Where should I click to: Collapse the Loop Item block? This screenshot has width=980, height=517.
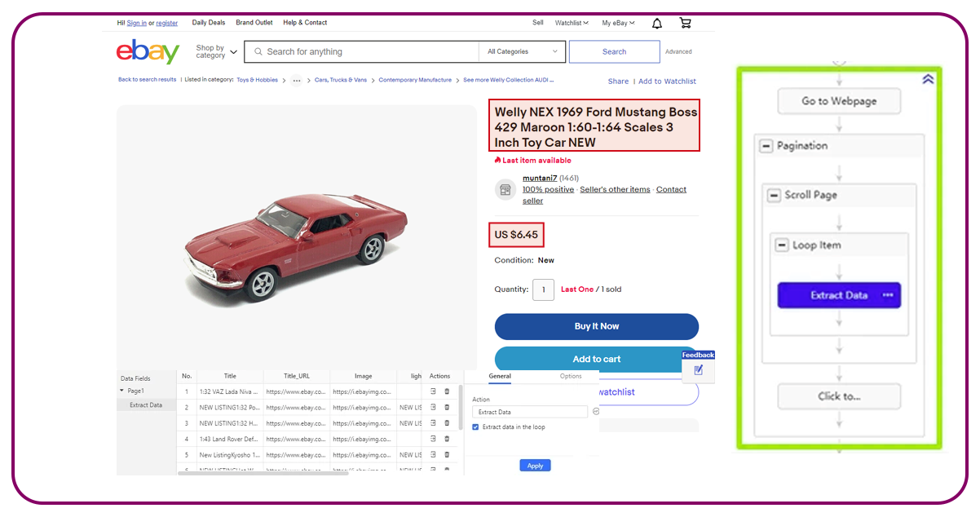782,245
